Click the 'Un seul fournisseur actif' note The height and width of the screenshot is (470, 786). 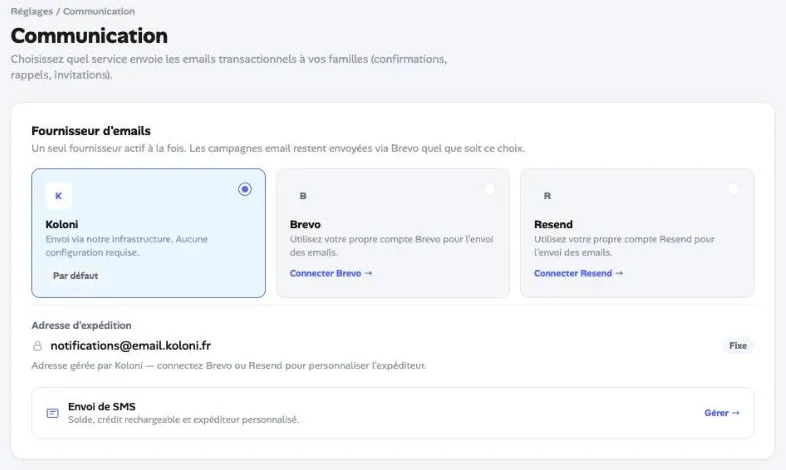pos(278,148)
